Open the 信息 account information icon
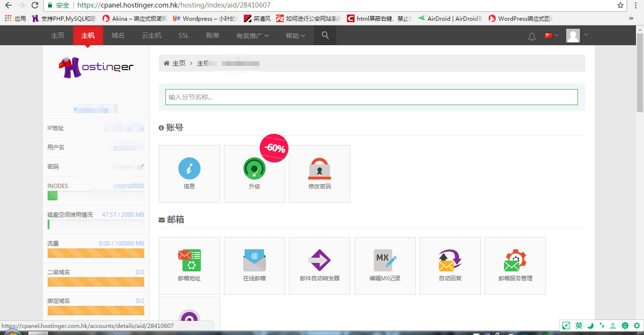The width and height of the screenshot is (644, 335). 189,173
